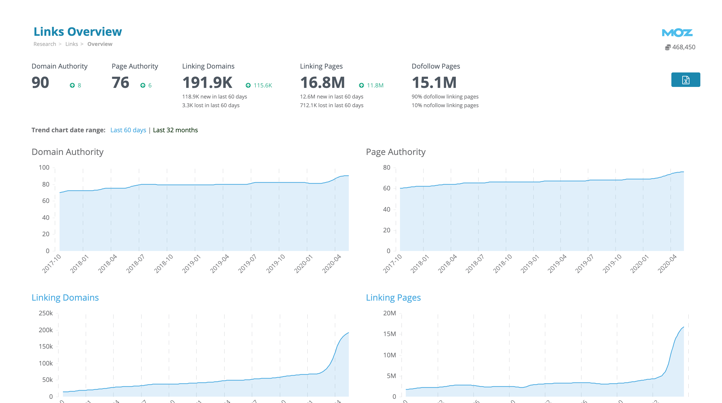Click the stacked-pages icon beside 468,450
The height and width of the screenshot is (403, 722).
[667, 47]
